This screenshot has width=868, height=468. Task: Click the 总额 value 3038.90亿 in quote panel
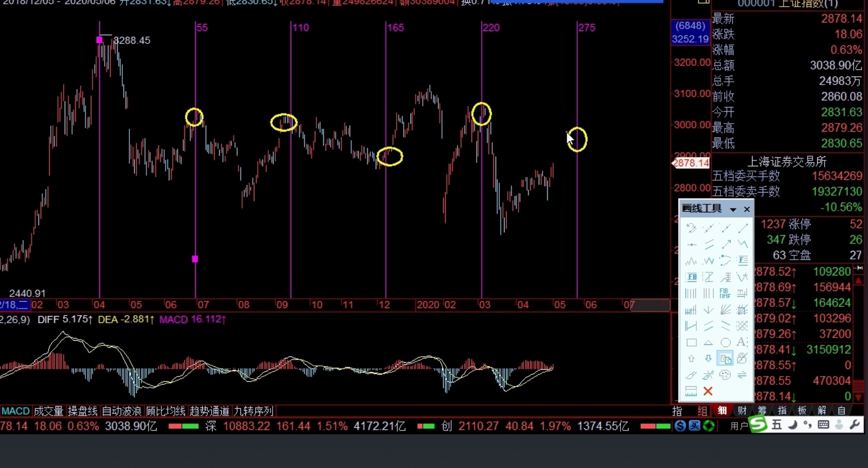pos(836,65)
